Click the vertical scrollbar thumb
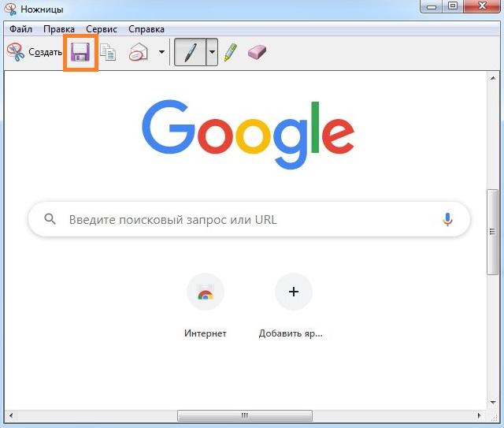The width and height of the screenshot is (504, 428). 492,232
